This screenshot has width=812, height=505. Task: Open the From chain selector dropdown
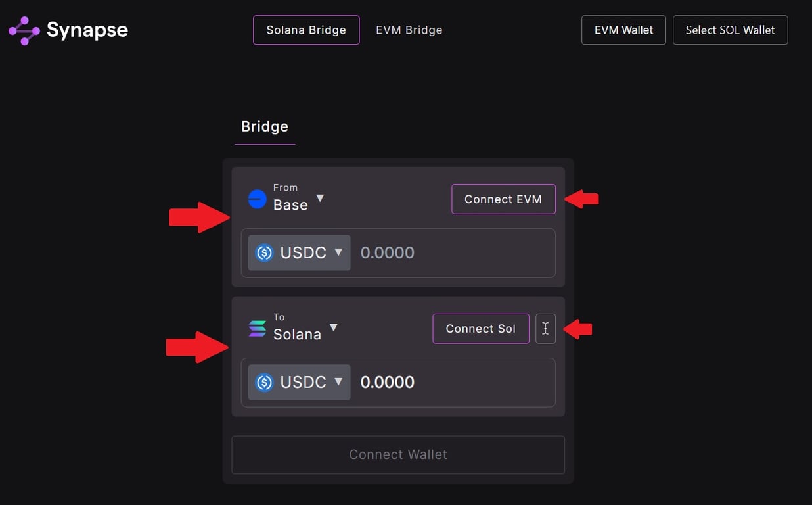(x=320, y=197)
